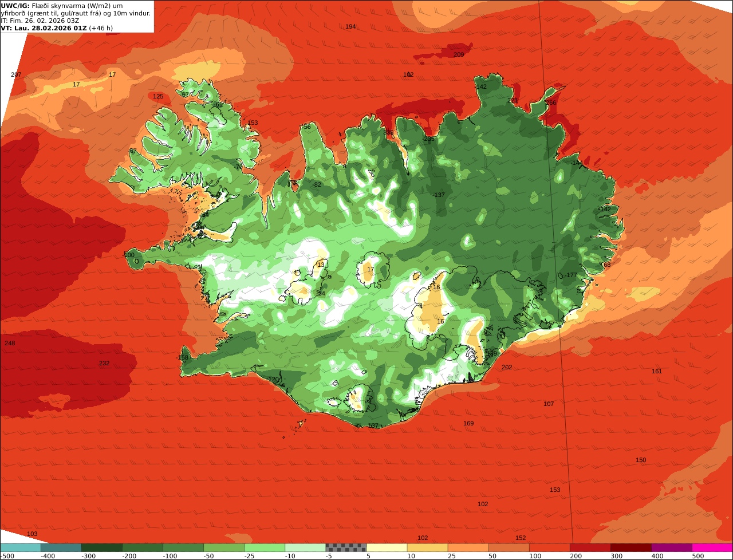Select the olive green legend swatch at -50

(x=223, y=548)
